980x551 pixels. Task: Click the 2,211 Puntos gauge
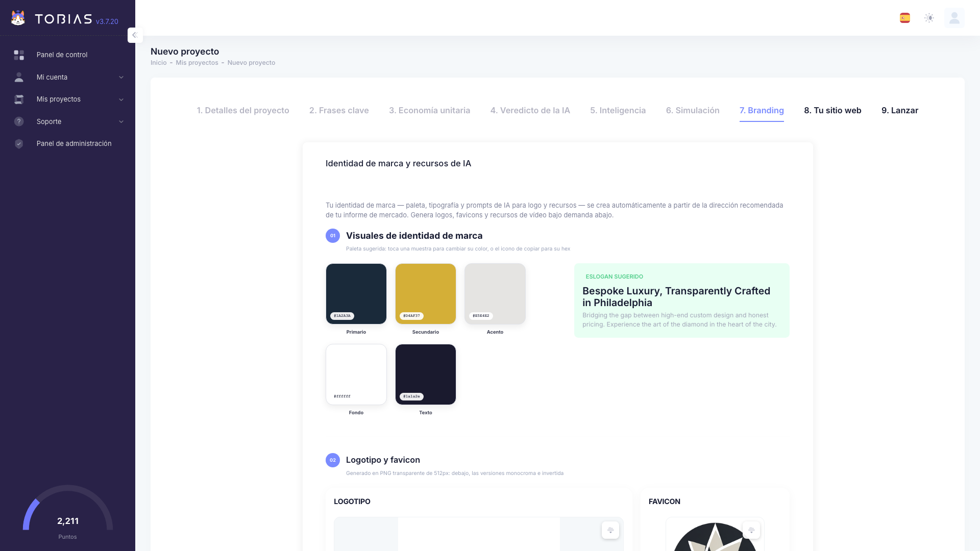68,512
